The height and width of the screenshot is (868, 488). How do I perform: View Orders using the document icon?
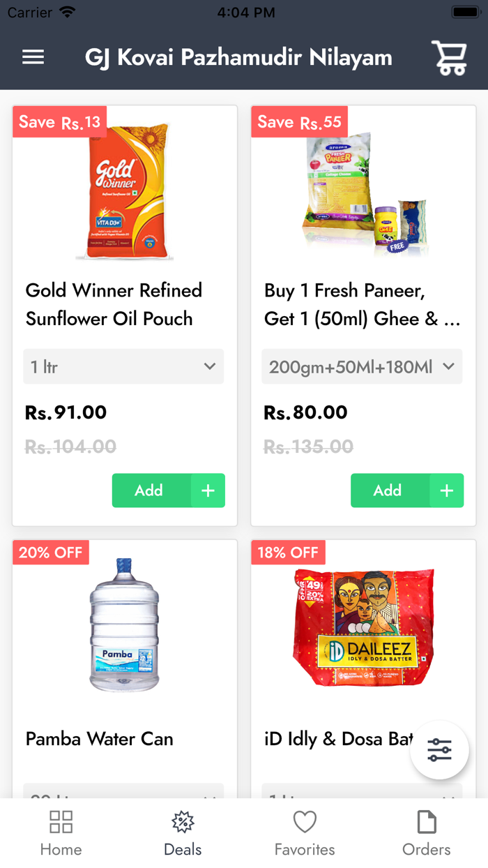427,822
